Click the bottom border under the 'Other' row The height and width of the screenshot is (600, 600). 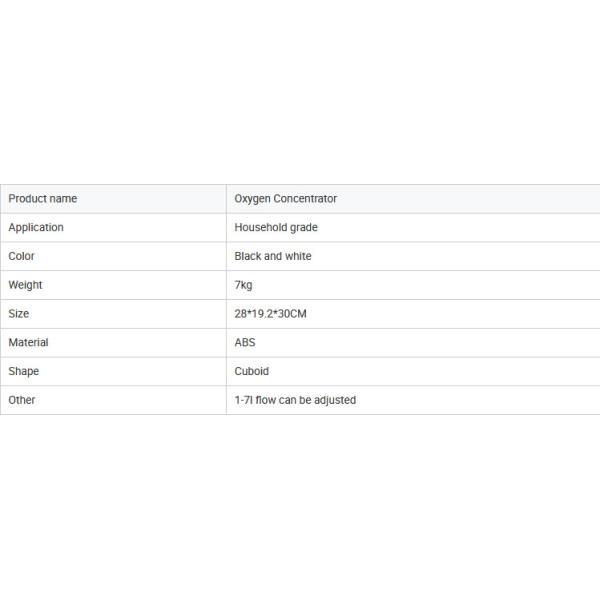[x=300, y=414]
